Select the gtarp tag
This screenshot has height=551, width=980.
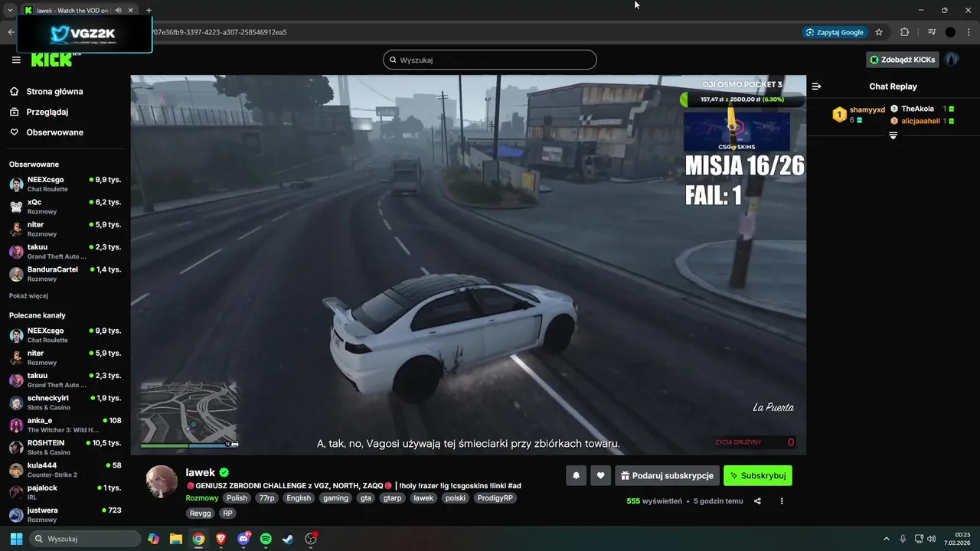[392, 497]
